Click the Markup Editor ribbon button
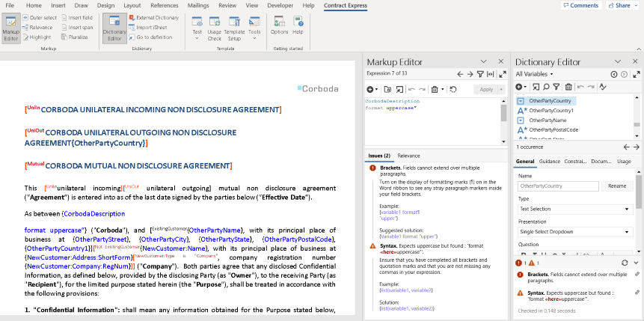The height and width of the screenshot is (321, 644). [x=11, y=28]
